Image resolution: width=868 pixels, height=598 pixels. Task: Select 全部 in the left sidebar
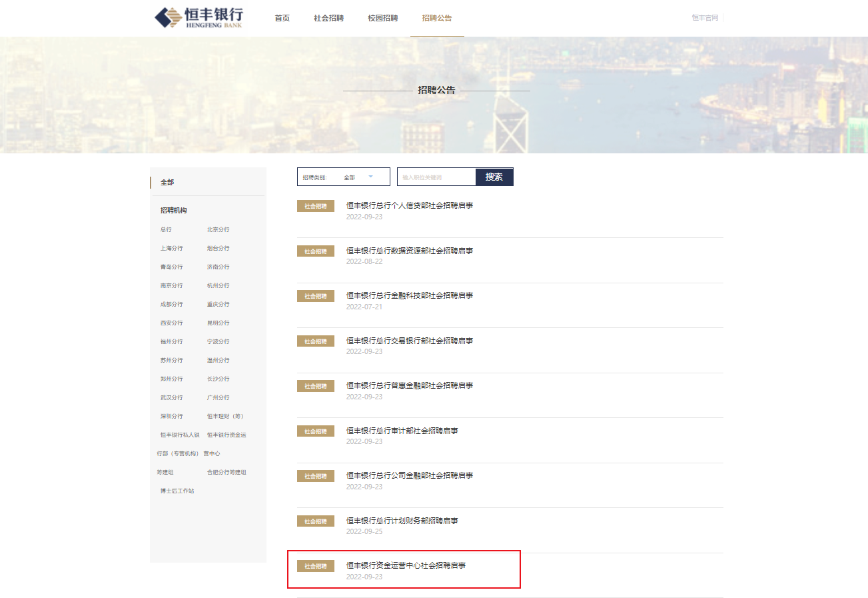(167, 182)
